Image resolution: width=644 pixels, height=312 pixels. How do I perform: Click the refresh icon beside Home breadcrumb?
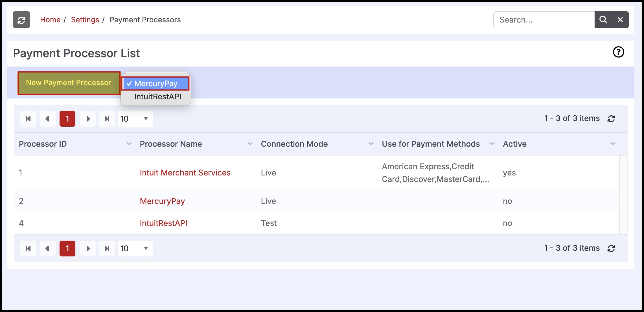click(x=21, y=20)
